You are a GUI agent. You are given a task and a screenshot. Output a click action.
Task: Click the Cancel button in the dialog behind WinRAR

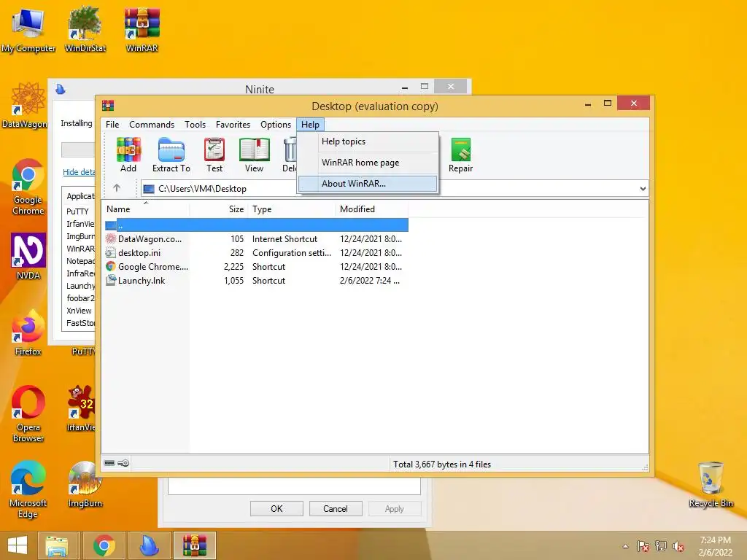click(x=336, y=508)
